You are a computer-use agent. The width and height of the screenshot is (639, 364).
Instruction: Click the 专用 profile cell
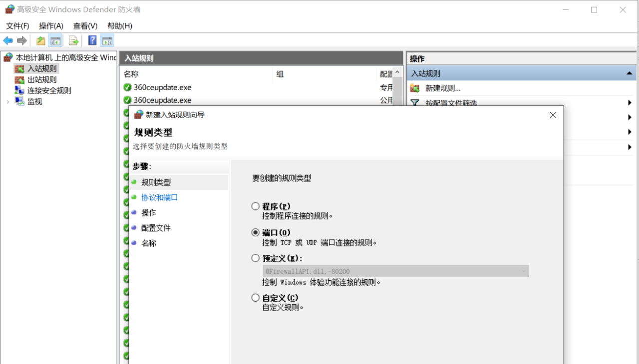pyautogui.click(x=386, y=87)
